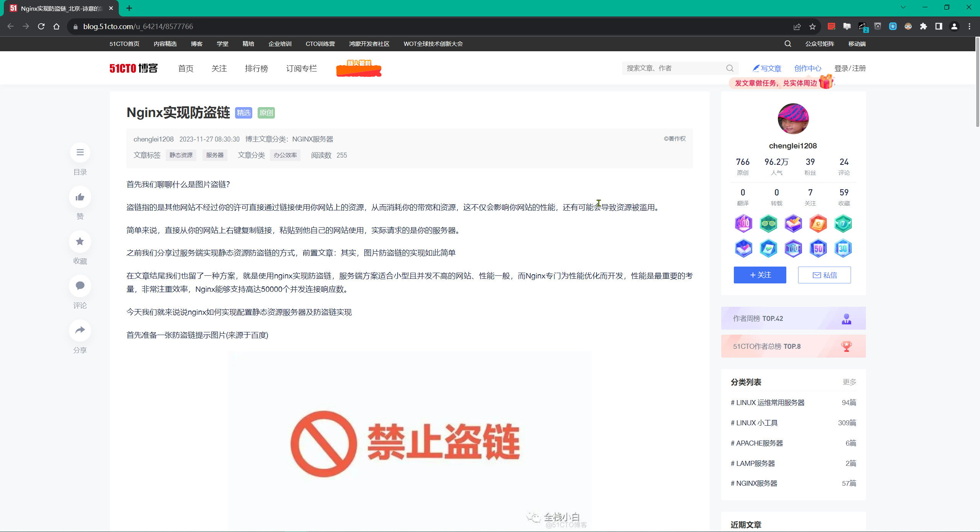Open the 订阅专栏 navigation item
The image size is (980, 532).
302,68
